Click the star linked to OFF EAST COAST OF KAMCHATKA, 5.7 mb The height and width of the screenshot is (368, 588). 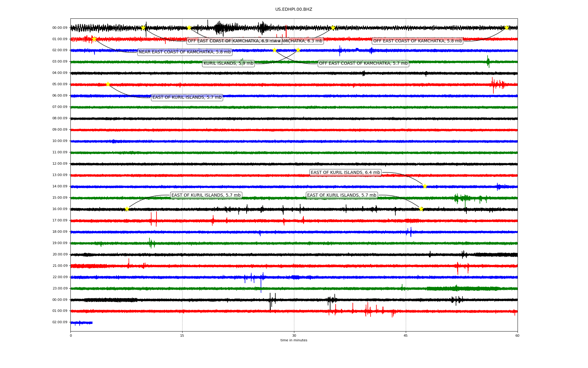pos(274,50)
